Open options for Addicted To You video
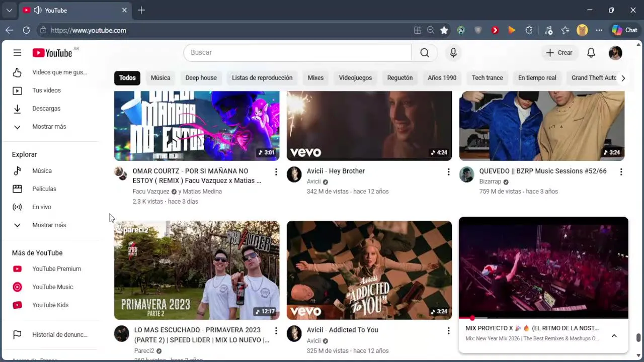 click(x=448, y=331)
